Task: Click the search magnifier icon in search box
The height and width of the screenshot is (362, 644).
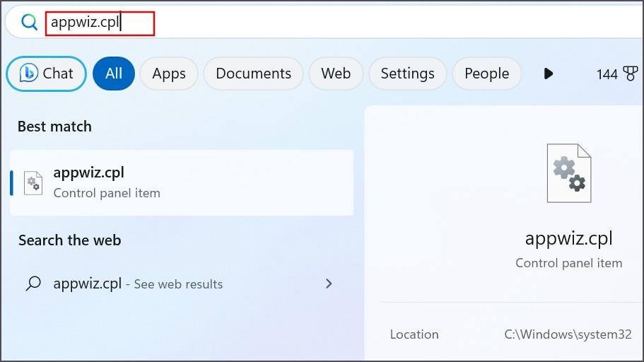Action: pyautogui.click(x=29, y=22)
